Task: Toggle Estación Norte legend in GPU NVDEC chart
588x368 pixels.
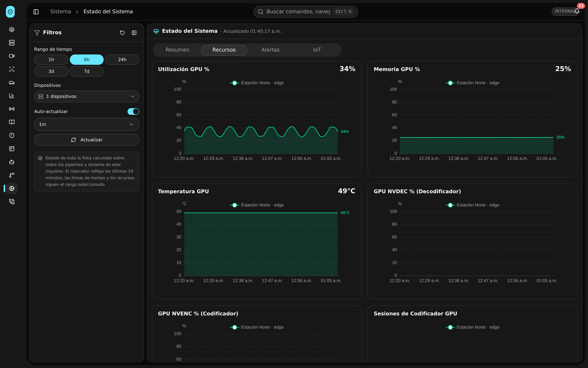Action: point(473,205)
